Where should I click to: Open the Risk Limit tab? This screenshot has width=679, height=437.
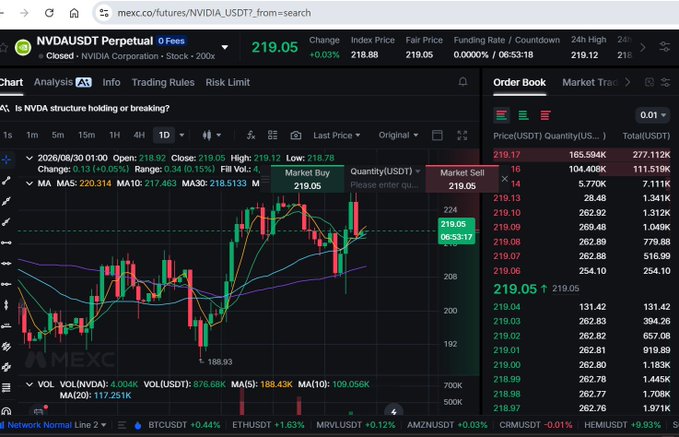(x=228, y=82)
